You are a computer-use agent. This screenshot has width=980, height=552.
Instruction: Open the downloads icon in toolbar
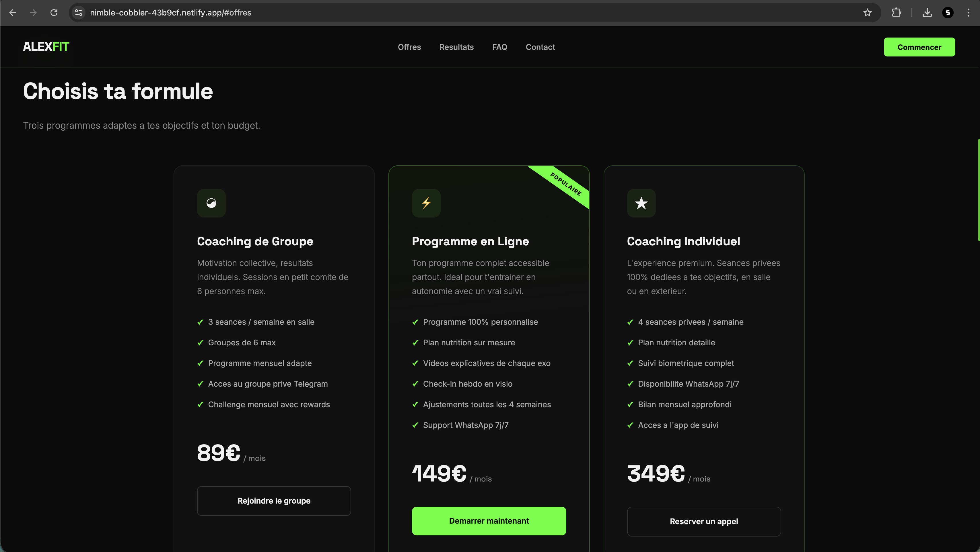point(927,13)
